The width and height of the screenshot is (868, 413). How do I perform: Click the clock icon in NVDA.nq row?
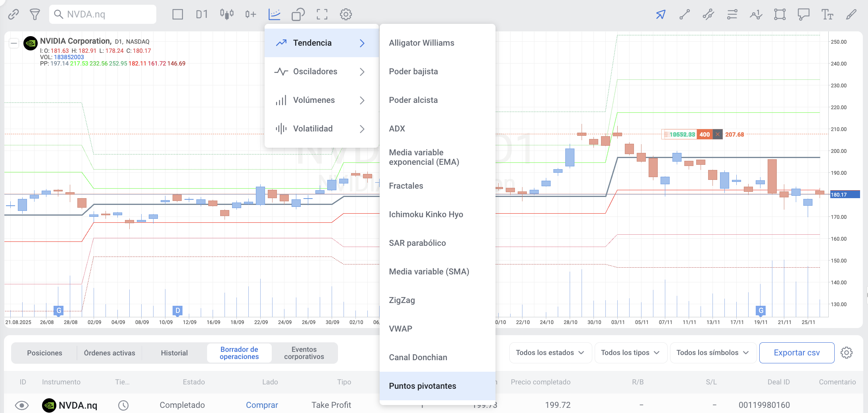tap(123, 405)
